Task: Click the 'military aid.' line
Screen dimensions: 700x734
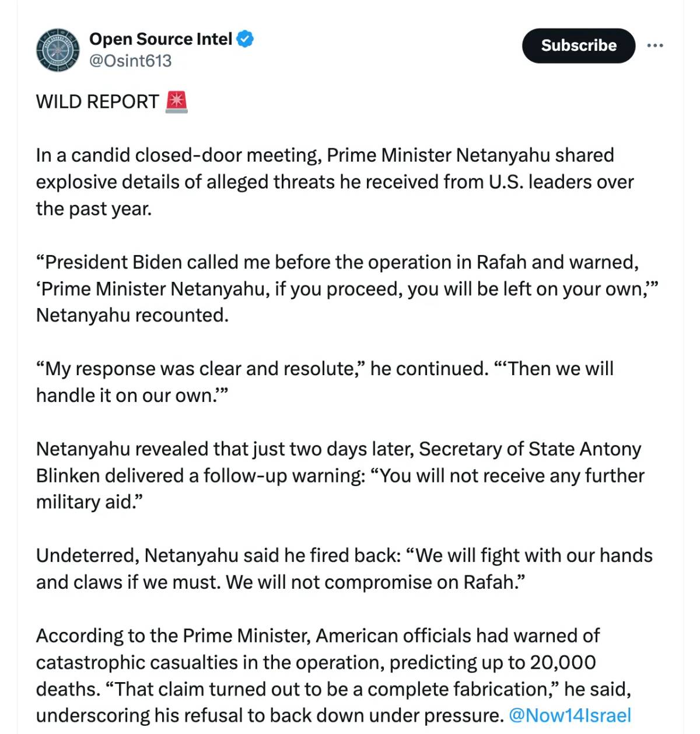Action: pos(89,502)
